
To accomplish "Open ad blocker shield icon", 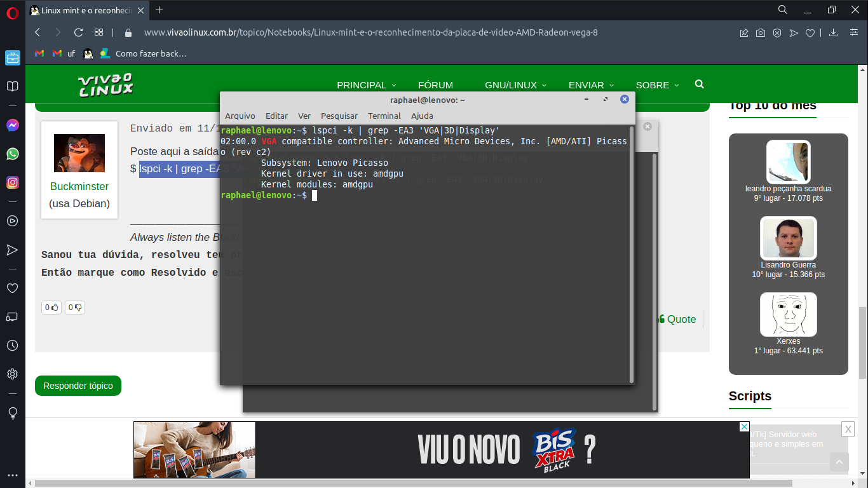I will (777, 33).
